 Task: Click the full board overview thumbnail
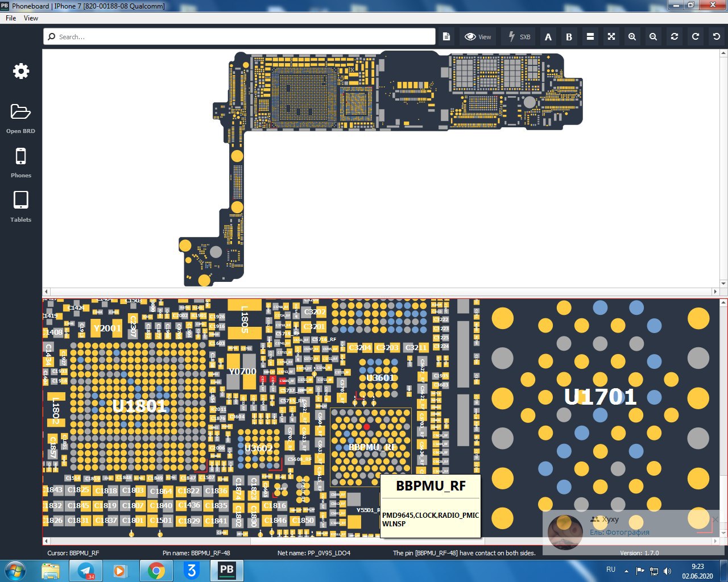coord(380,169)
